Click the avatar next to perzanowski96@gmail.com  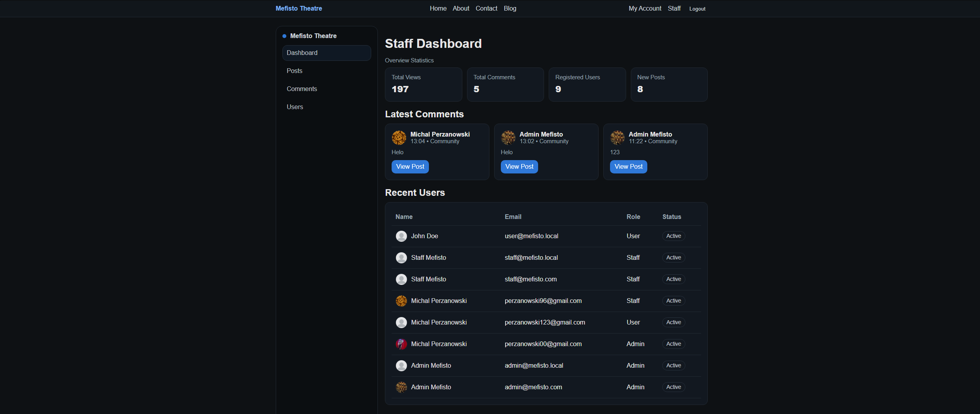(x=401, y=301)
